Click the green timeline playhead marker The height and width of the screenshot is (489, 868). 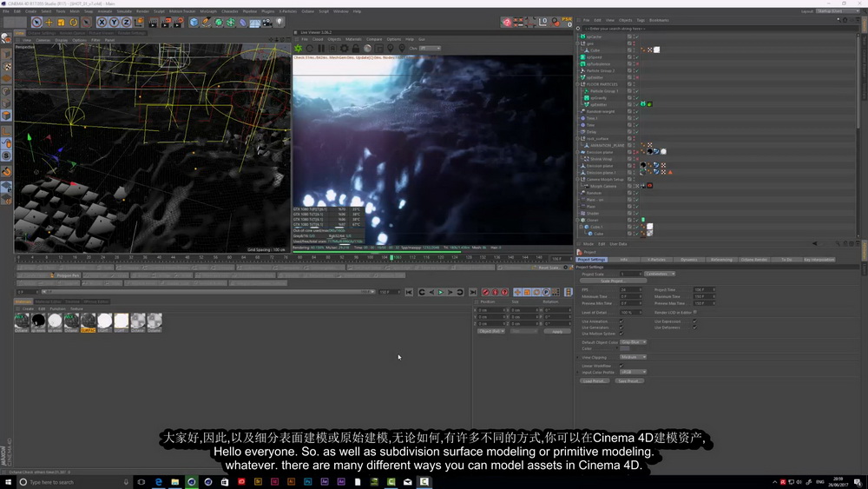[x=392, y=257]
